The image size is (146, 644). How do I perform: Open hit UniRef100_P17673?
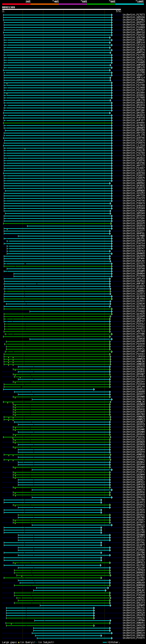point(134,15)
